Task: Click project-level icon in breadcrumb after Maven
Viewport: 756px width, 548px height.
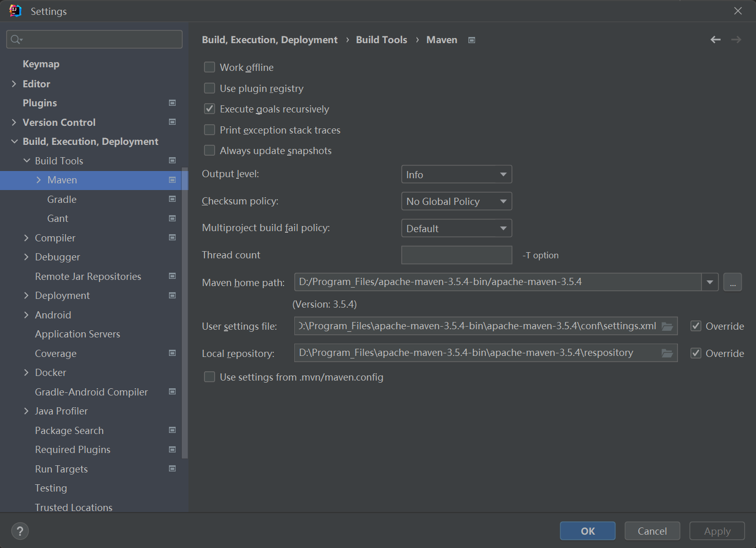Action: (x=472, y=40)
